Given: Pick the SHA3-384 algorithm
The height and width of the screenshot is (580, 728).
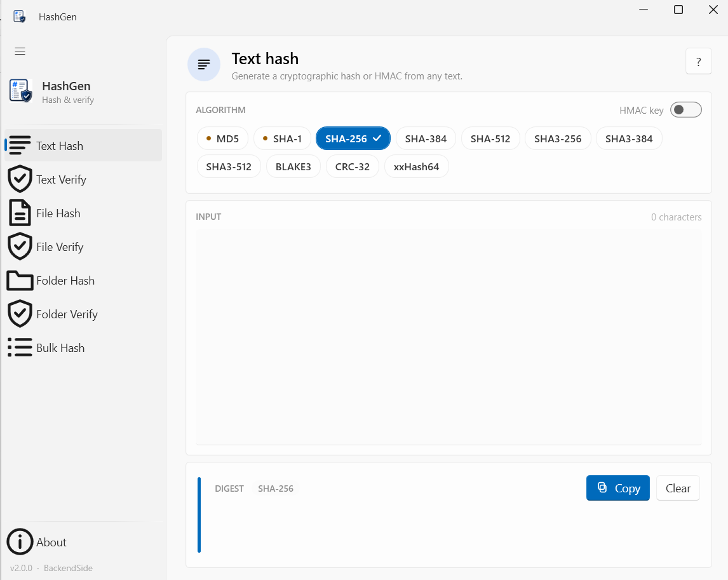Looking at the screenshot, I should click(629, 138).
